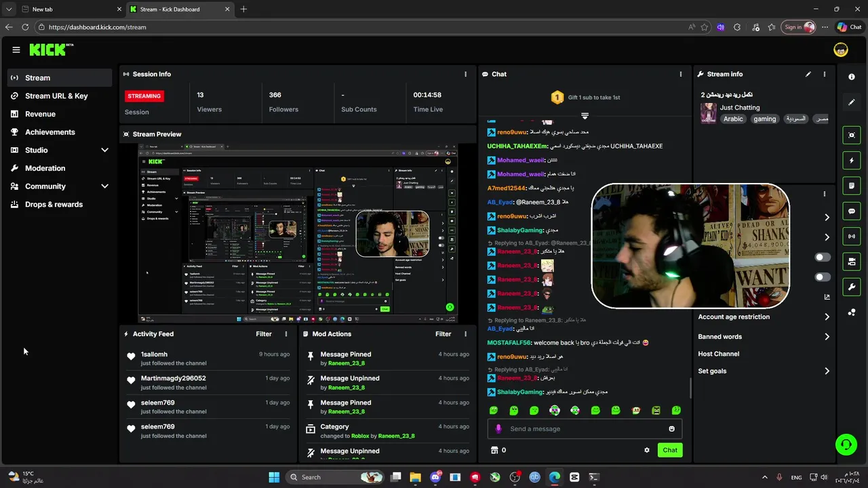Toggle the stream preview widget icon
This screenshot has width=868, height=488.
click(x=852, y=135)
